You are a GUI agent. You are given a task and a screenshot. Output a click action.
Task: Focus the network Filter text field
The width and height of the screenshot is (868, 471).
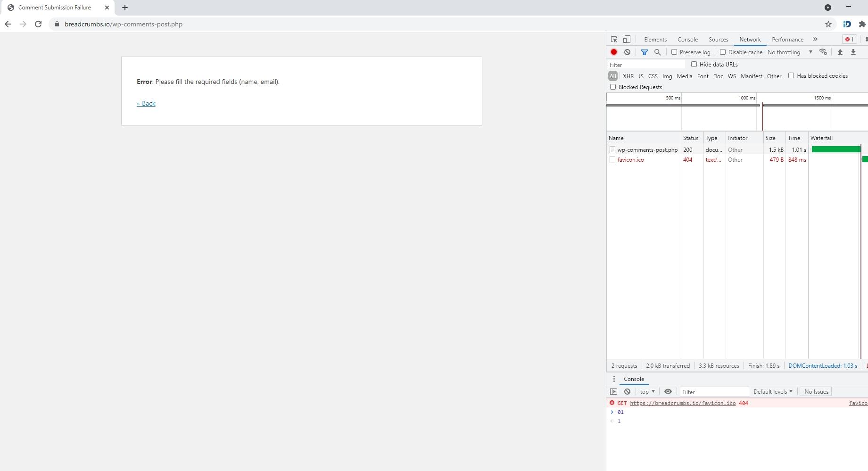tap(646, 65)
